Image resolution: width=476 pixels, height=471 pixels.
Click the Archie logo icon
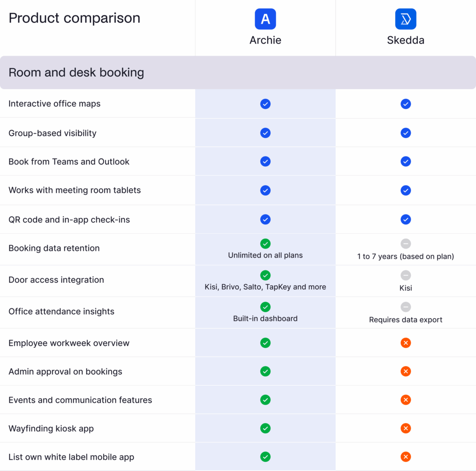tap(265, 19)
